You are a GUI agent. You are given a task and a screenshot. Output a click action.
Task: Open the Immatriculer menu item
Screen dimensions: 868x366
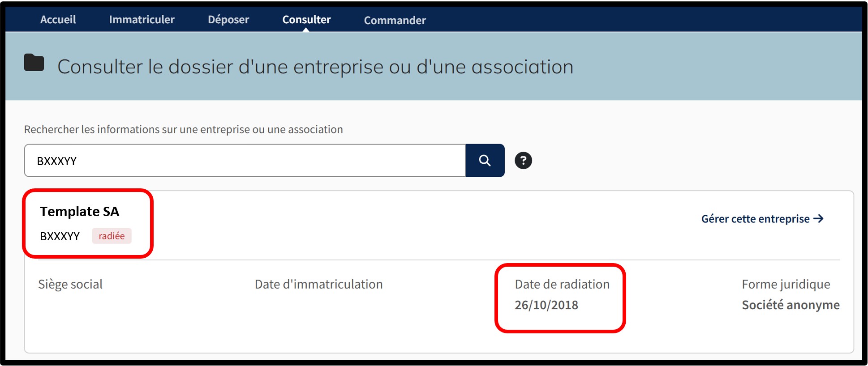click(142, 20)
